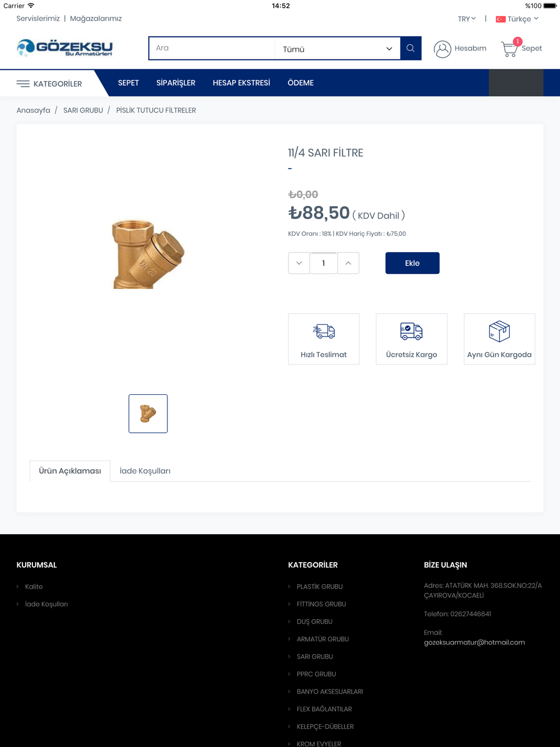Expand the Tümü category dropdown
This screenshot has width=560, height=747.
pos(337,49)
